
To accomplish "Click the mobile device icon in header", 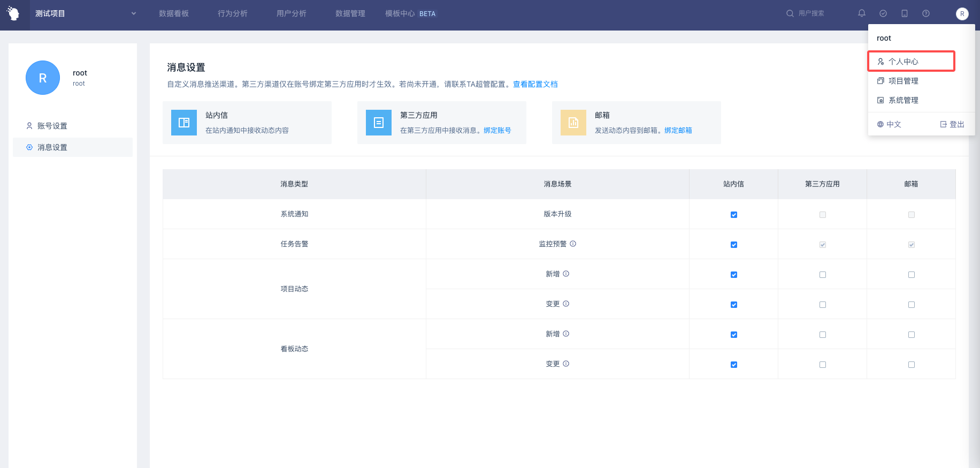I will coord(905,13).
